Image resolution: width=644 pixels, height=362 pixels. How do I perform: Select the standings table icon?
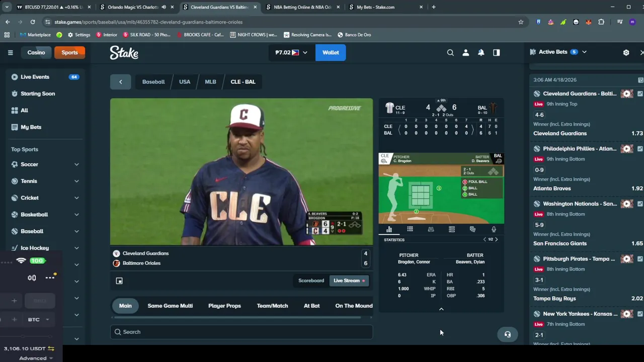(452, 229)
